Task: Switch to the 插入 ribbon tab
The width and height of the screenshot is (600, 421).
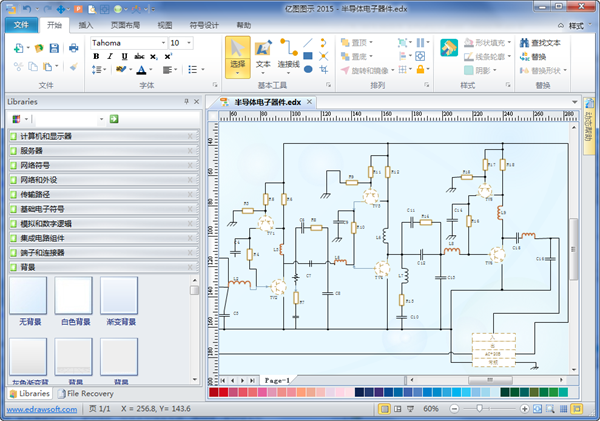Action: point(86,24)
